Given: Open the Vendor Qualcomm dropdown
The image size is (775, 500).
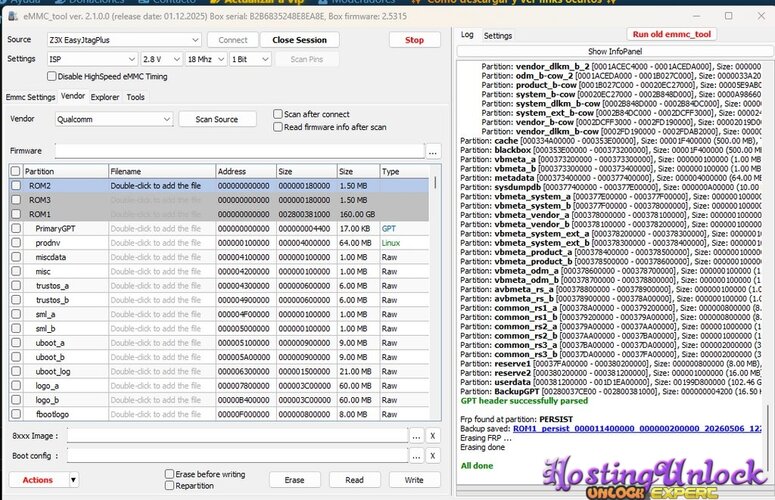Looking at the screenshot, I should tap(114, 120).
